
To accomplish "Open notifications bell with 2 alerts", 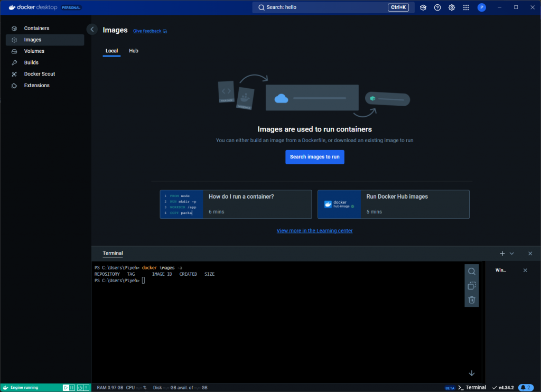I will [526, 388].
